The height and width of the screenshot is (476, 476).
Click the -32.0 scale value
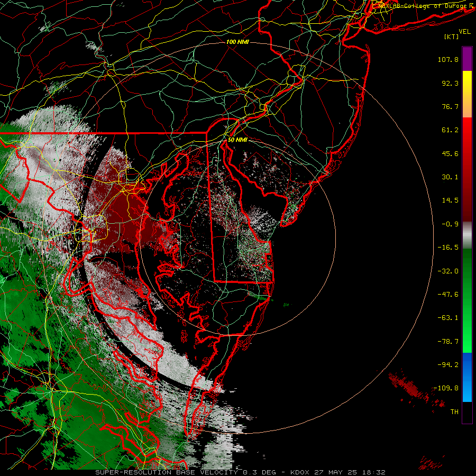448,271
